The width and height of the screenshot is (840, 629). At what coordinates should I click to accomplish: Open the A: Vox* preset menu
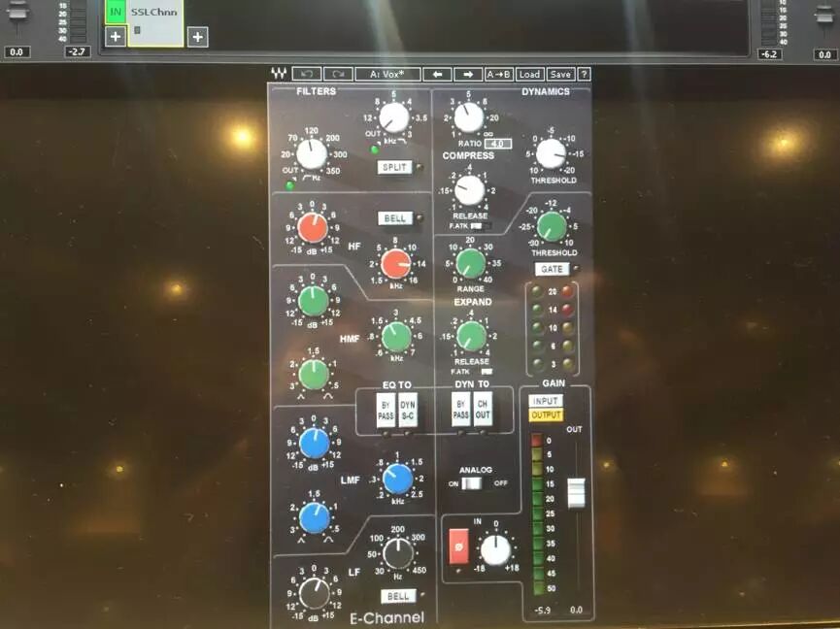click(x=387, y=74)
